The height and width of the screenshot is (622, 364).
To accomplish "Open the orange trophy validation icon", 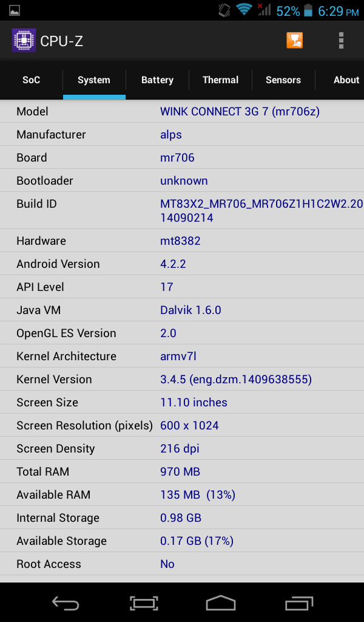I will click(x=295, y=41).
